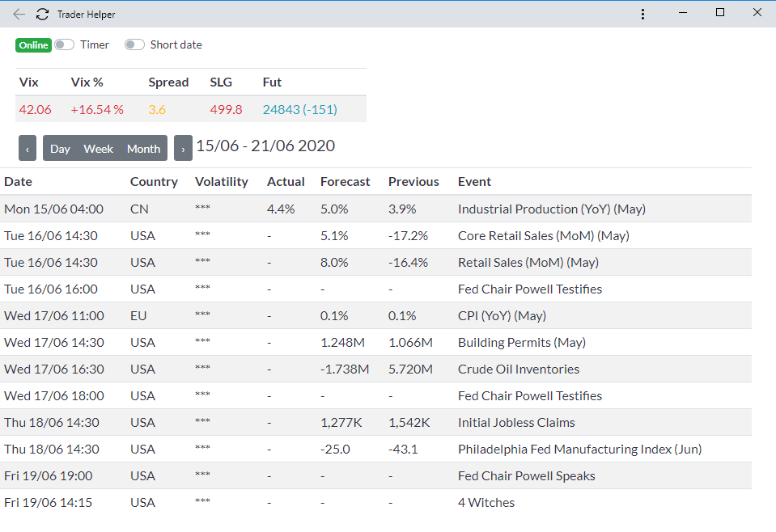This screenshot has height=532, width=776.
Task: Switch to Month view
Action: (143, 149)
